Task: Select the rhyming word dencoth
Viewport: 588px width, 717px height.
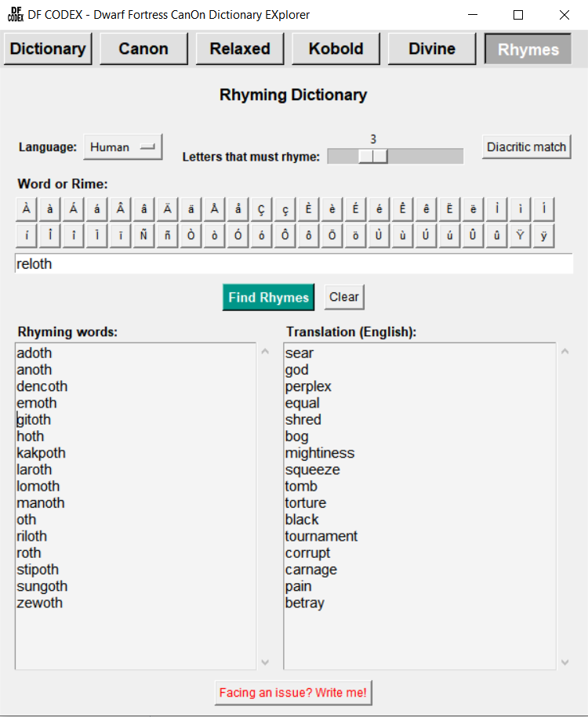Action: [x=42, y=386]
